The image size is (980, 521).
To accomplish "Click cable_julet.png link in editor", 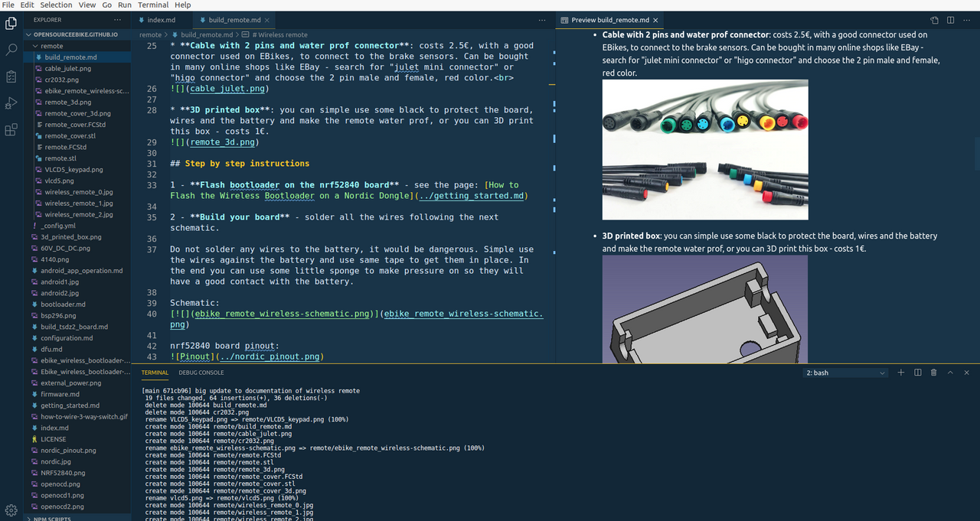I will click(226, 89).
